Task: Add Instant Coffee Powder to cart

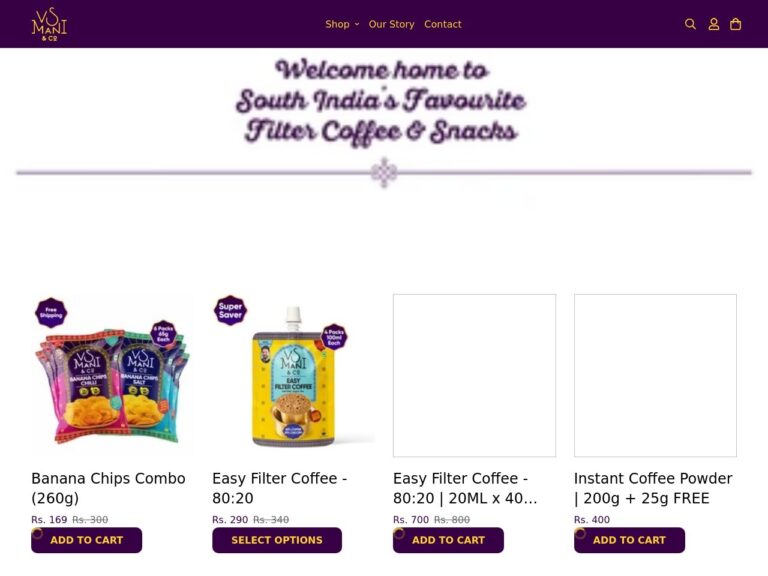Action: pos(629,540)
